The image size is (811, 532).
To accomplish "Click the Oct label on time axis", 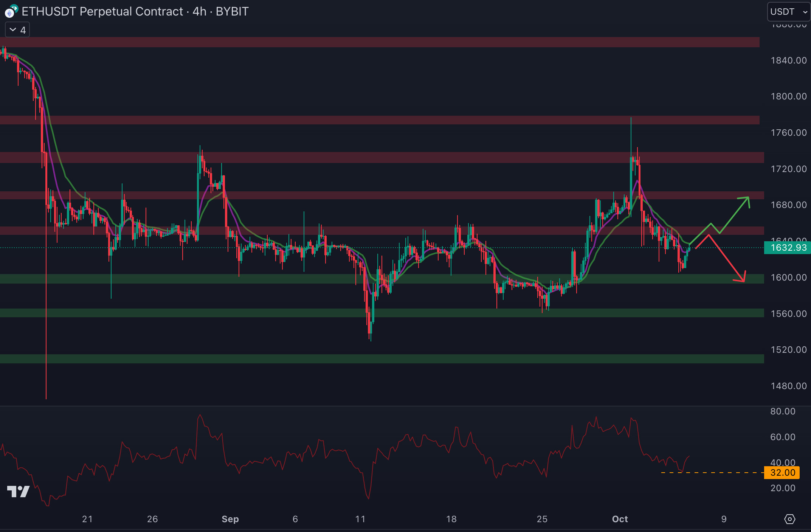I will [x=620, y=519].
